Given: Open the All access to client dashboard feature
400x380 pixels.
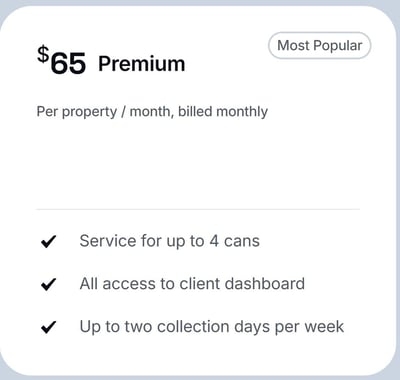Looking at the screenshot, I should pyautogui.click(x=192, y=284).
